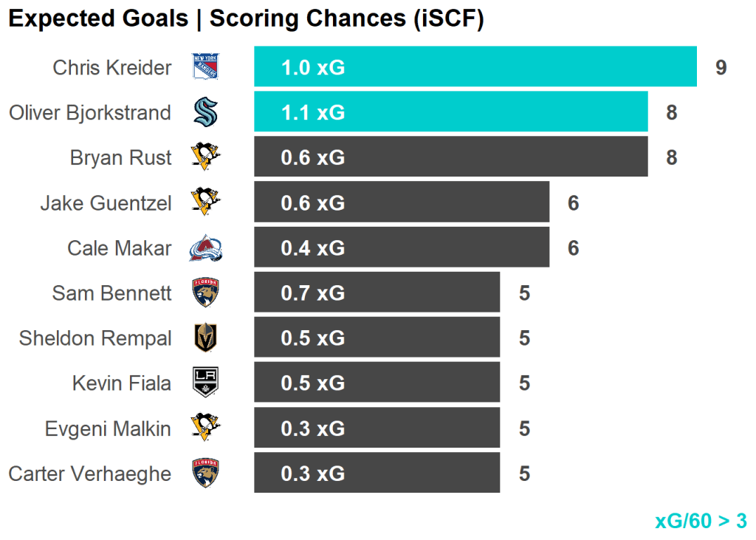This screenshot has height=540, width=756.
Task: Select the Chris Kreider name label
Action: (111, 68)
